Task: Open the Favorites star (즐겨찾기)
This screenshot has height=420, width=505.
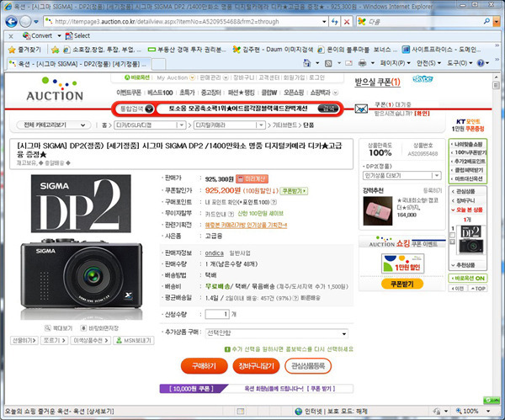Action: (24, 50)
